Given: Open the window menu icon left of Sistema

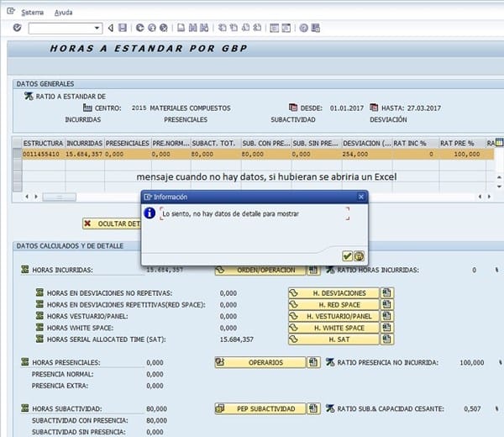Looking at the screenshot, I should coord(11,11).
